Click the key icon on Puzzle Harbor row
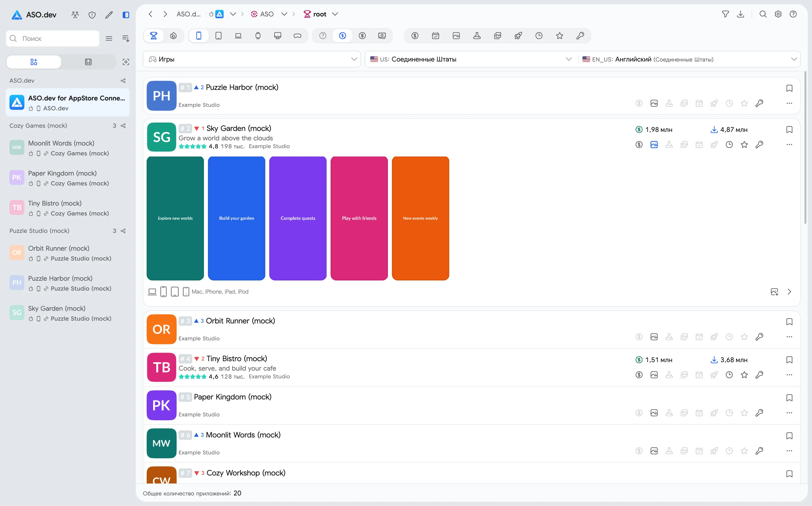This screenshot has height=506, width=812. [x=759, y=103]
